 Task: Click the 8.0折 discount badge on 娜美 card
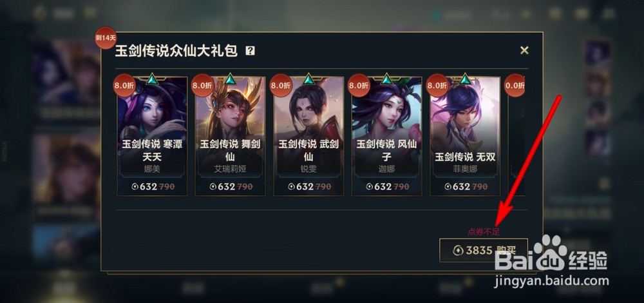[x=124, y=86]
